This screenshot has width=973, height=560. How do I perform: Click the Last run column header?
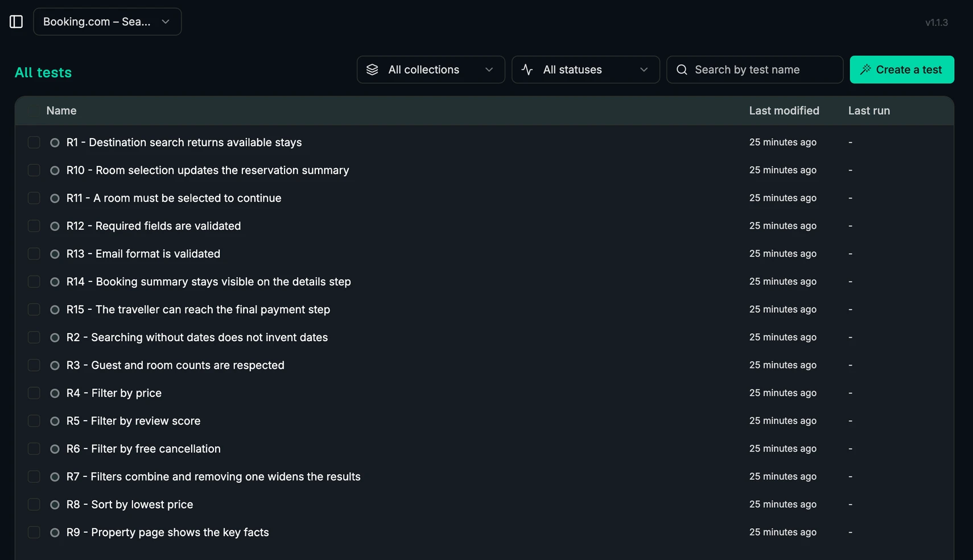[869, 111]
